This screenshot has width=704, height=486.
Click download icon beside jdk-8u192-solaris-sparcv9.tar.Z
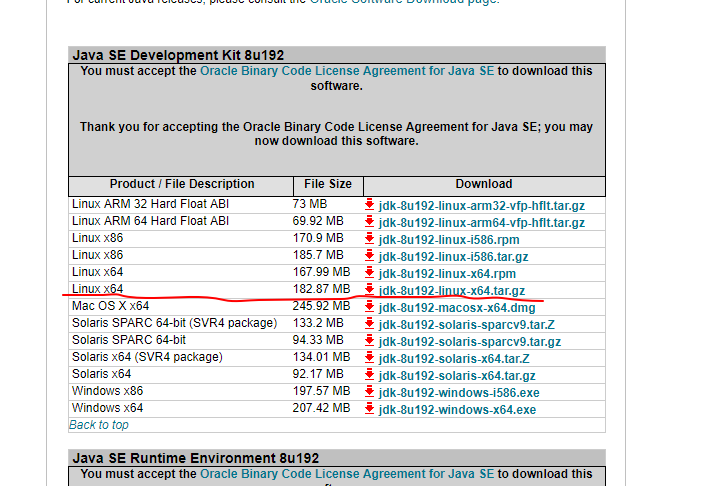coord(369,324)
